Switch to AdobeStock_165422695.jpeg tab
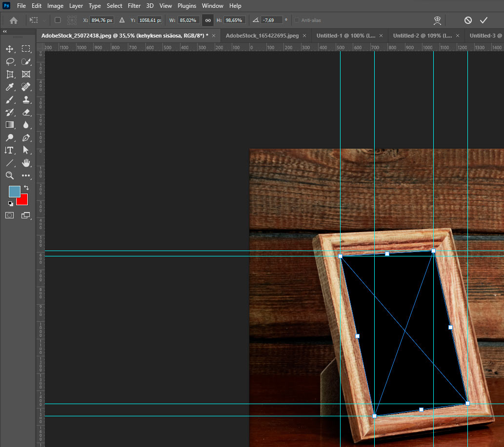 point(262,36)
